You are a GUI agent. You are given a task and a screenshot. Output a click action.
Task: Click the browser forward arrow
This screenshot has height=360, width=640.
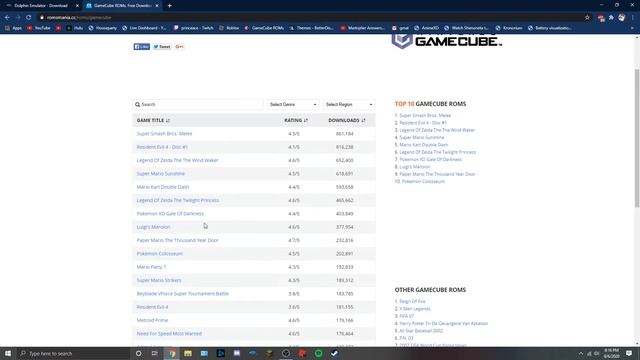pyautogui.click(x=18, y=18)
